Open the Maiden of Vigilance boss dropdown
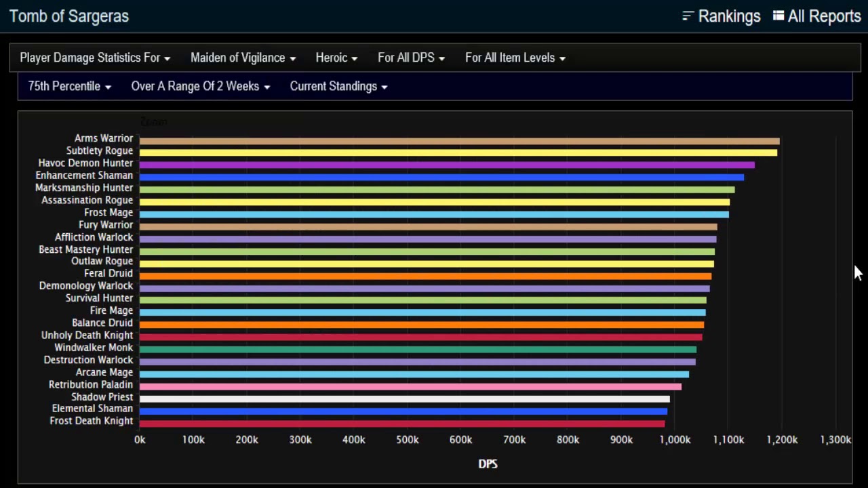Image resolution: width=868 pixels, height=488 pixels. click(x=243, y=58)
